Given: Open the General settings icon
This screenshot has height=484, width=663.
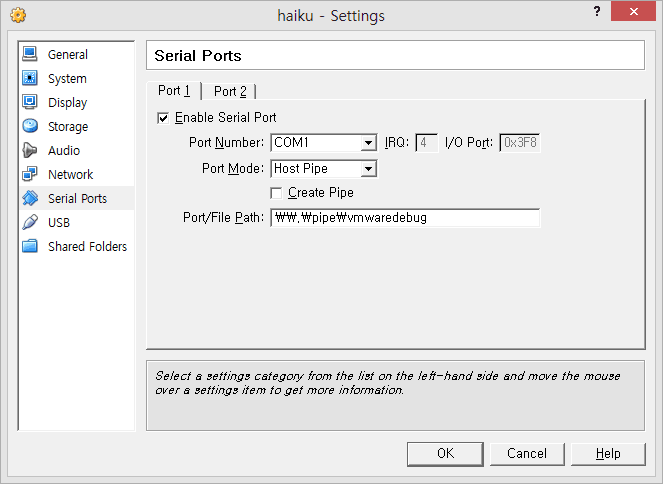Looking at the screenshot, I should 30,54.
